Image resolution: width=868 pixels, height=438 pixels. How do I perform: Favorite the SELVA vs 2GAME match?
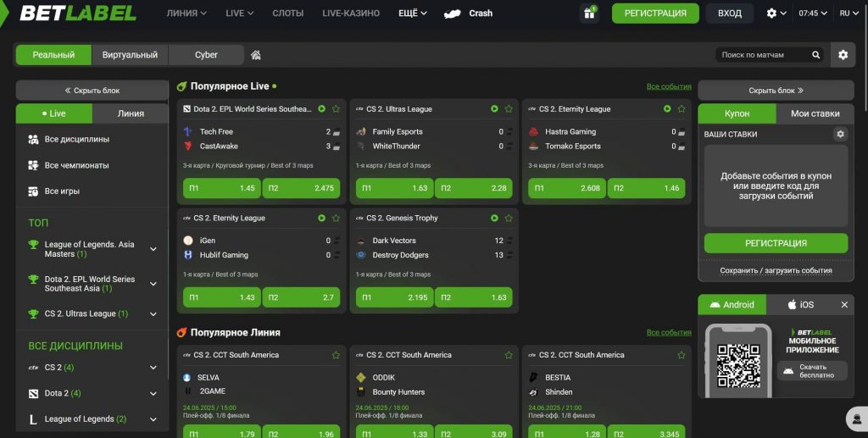tap(336, 355)
